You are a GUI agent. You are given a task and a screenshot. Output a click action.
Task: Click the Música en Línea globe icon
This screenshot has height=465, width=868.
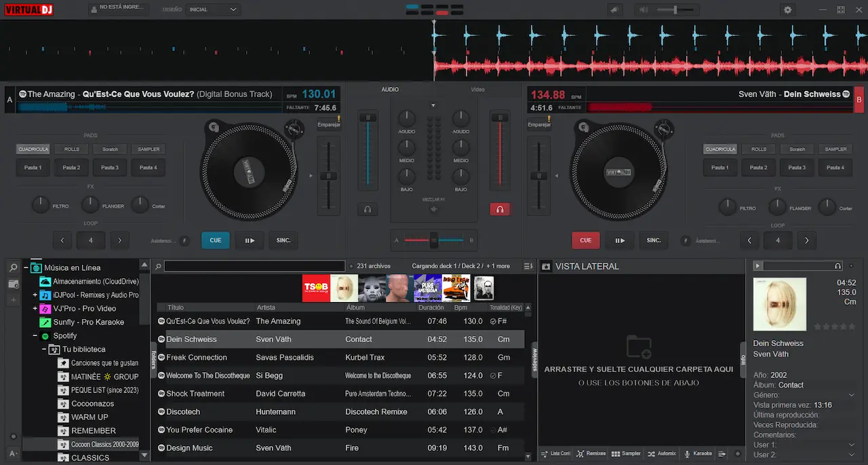37,268
